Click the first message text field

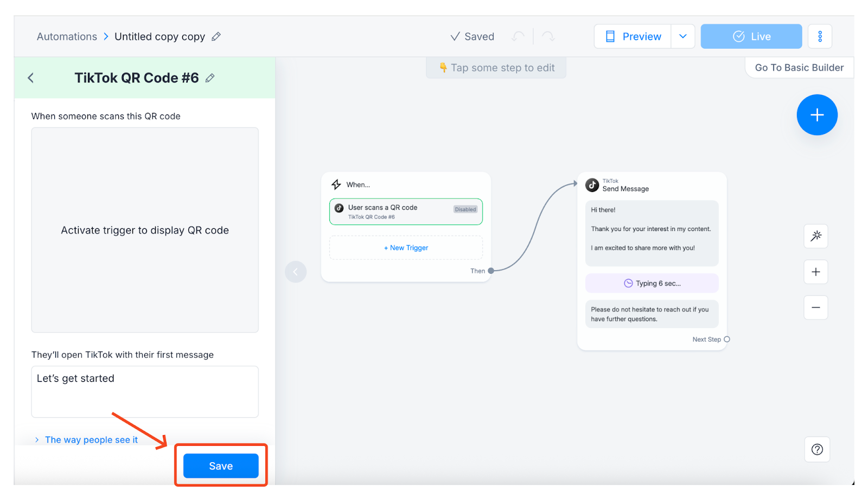[x=145, y=392]
